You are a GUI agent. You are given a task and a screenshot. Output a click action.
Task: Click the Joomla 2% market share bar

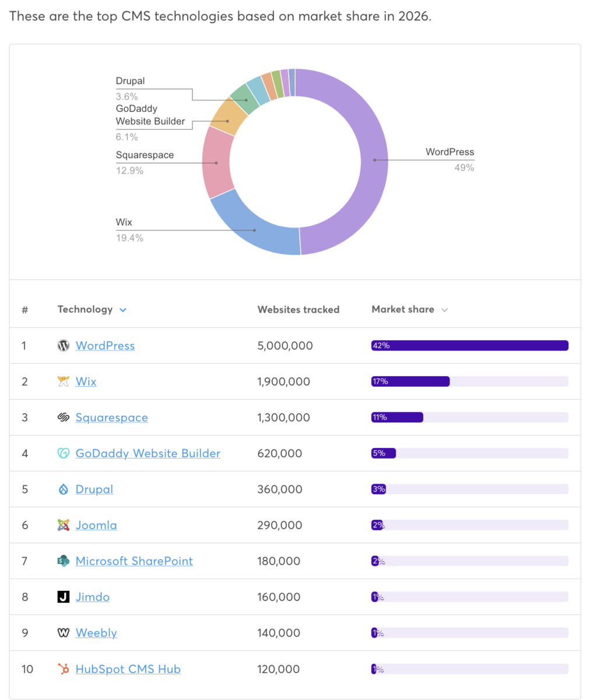click(377, 525)
